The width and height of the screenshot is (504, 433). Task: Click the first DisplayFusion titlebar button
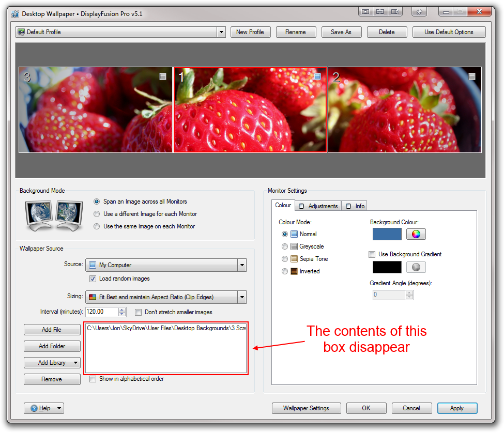click(365, 11)
